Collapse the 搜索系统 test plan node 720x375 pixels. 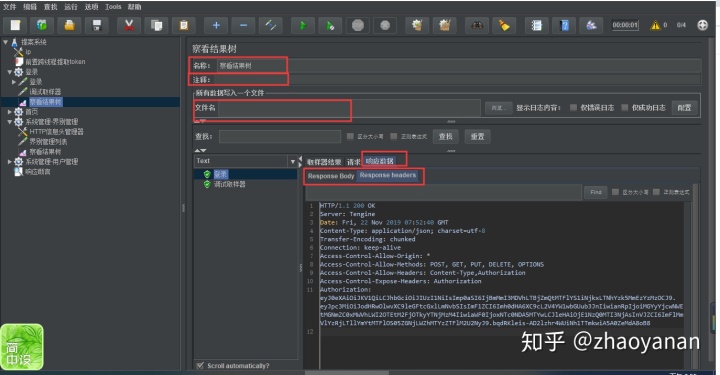click(x=6, y=42)
